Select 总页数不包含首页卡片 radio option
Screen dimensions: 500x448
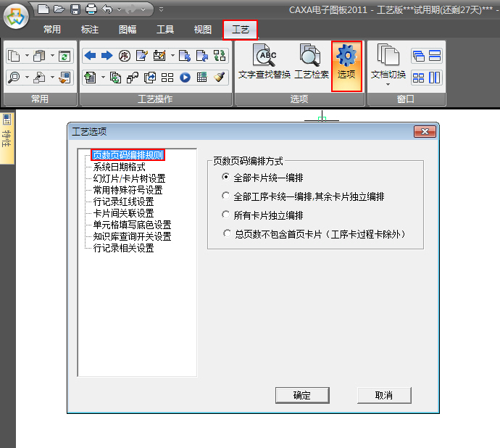click(314, 234)
